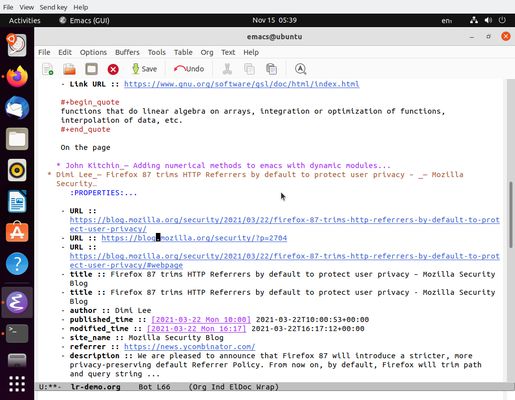Open the Nov 15 05:39 clock panel
Screen dimensions: 515x400
point(274,20)
